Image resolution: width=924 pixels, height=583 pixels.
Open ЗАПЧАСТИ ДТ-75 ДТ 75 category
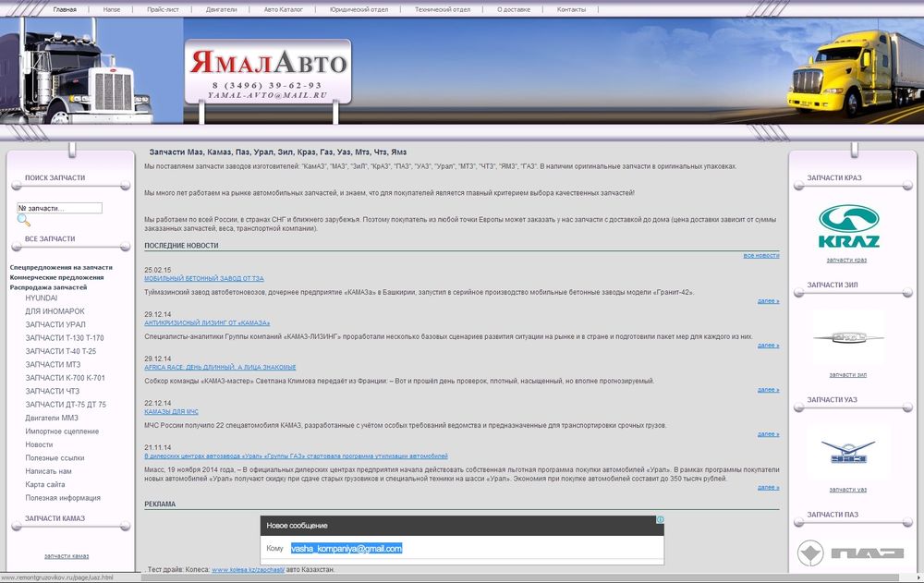point(66,405)
